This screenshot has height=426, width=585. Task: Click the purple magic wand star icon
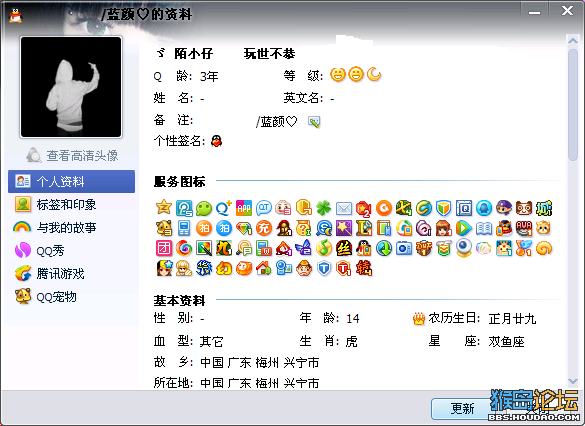coord(344,228)
